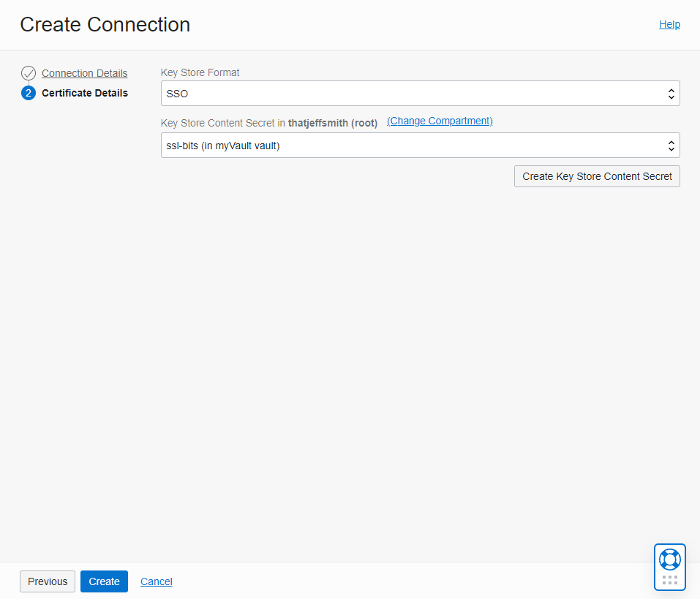Click the blue Create button
This screenshot has height=599, width=700.
click(x=104, y=581)
